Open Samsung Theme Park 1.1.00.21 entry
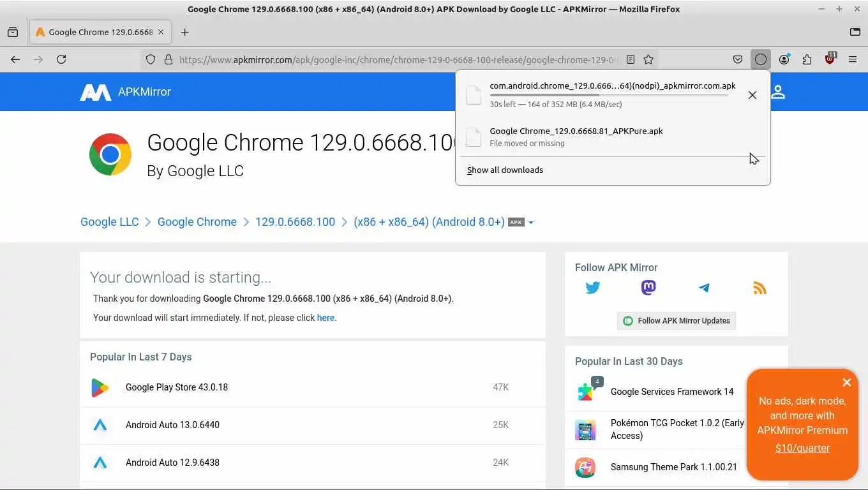Screen dimensions: 868x490 point(673,467)
